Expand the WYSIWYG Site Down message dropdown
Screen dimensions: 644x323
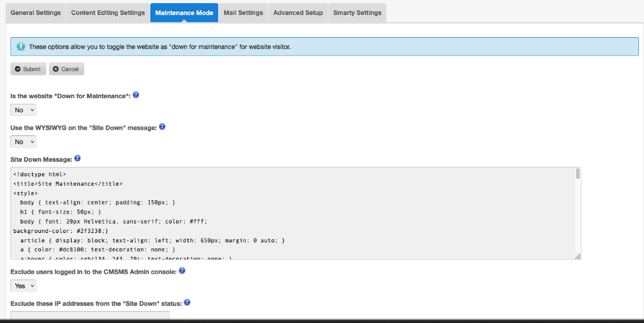[x=24, y=142]
